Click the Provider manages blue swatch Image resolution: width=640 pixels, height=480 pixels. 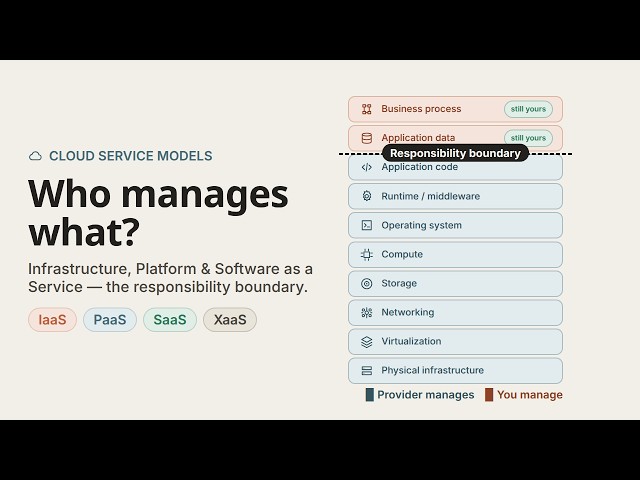tap(369, 395)
